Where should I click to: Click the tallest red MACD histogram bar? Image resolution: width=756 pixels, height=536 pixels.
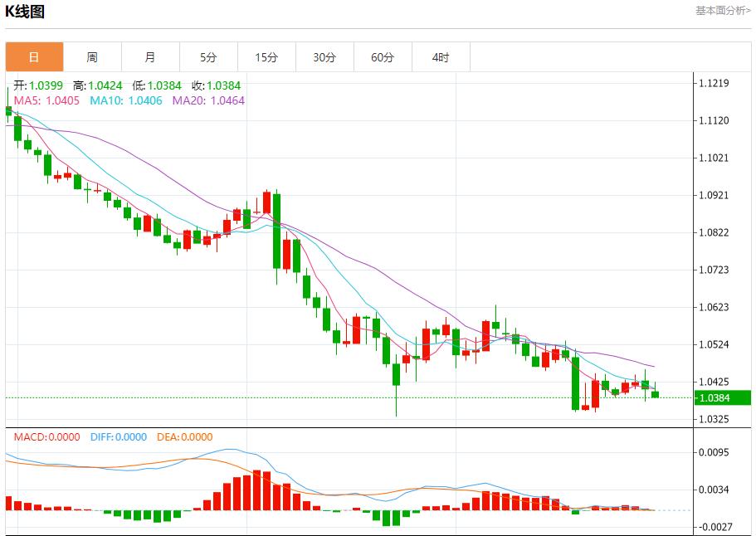(x=257, y=490)
